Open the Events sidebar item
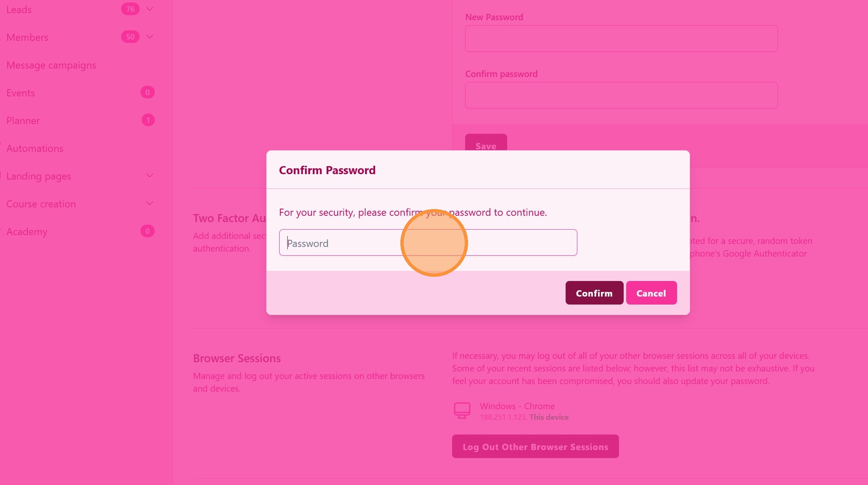This screenshot has height=485, width=868. [21, 93]
